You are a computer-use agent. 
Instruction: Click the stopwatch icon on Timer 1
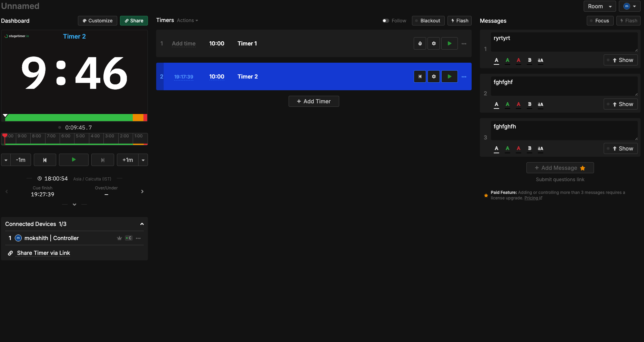(420, 43)
